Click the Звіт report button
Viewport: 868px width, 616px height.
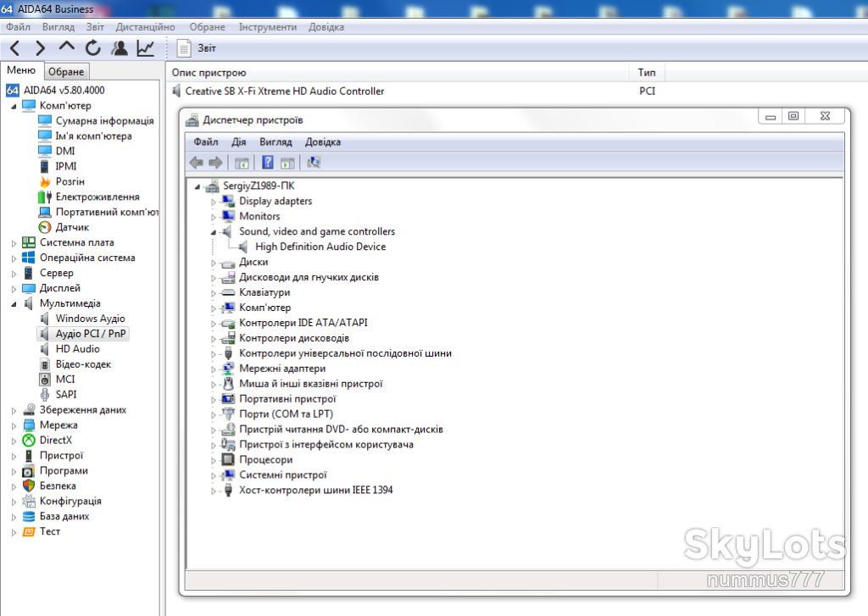click(x=197, y=48)
